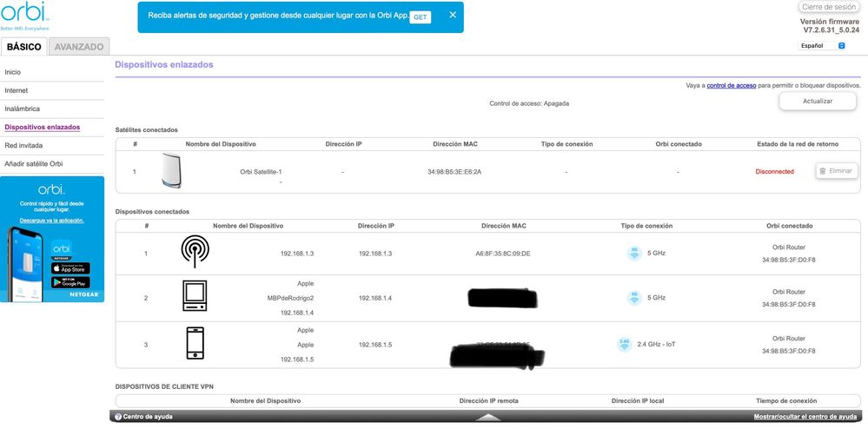Go to Red invitada settings

point(23,145)
